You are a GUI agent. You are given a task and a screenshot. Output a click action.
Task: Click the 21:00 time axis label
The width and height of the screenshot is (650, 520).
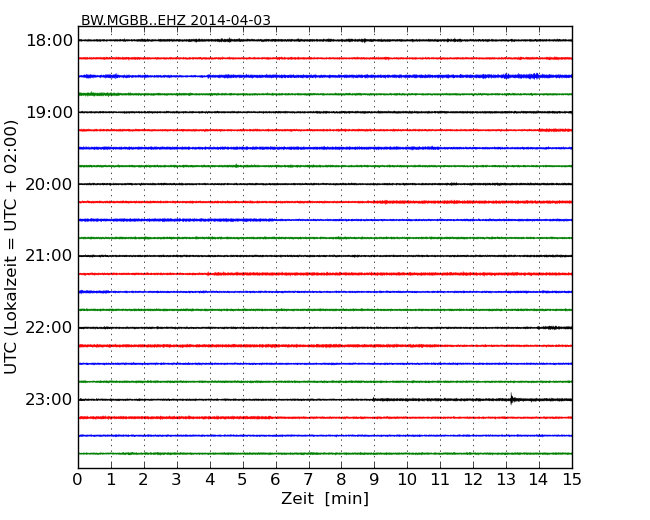coord(49,256)
